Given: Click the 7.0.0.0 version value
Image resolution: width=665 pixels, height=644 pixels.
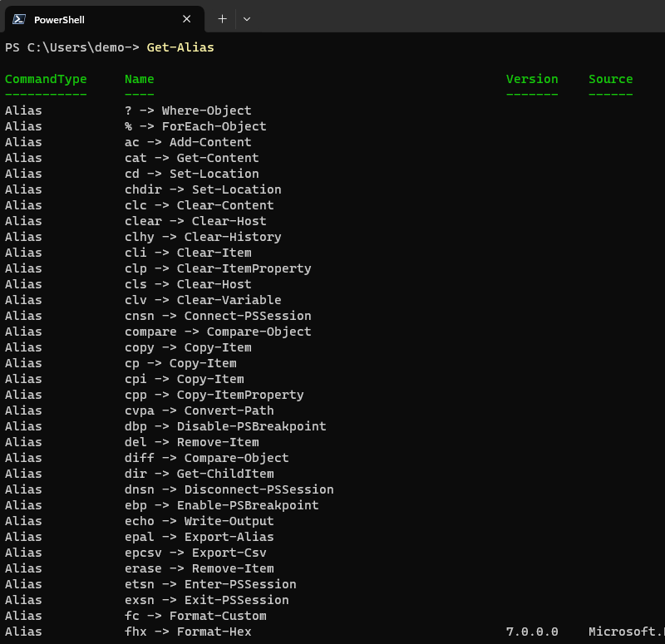Looking at the screenshot, I should click(x=532, y=632).
